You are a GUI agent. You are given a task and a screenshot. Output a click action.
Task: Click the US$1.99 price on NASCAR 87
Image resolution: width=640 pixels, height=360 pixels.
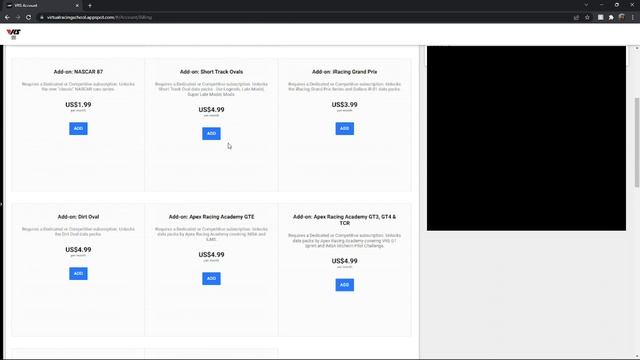point(78,105)
